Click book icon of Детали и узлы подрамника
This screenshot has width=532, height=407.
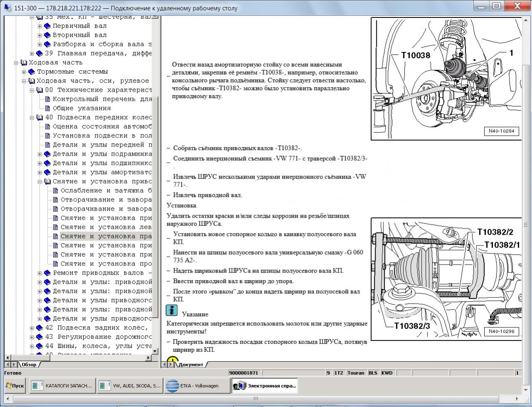[47, 154]
